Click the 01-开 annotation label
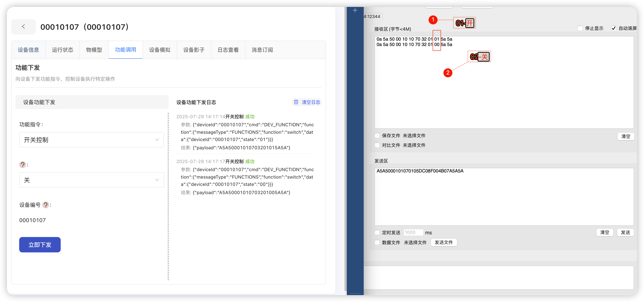The image size is (644, 302). (x=464, y=23)
